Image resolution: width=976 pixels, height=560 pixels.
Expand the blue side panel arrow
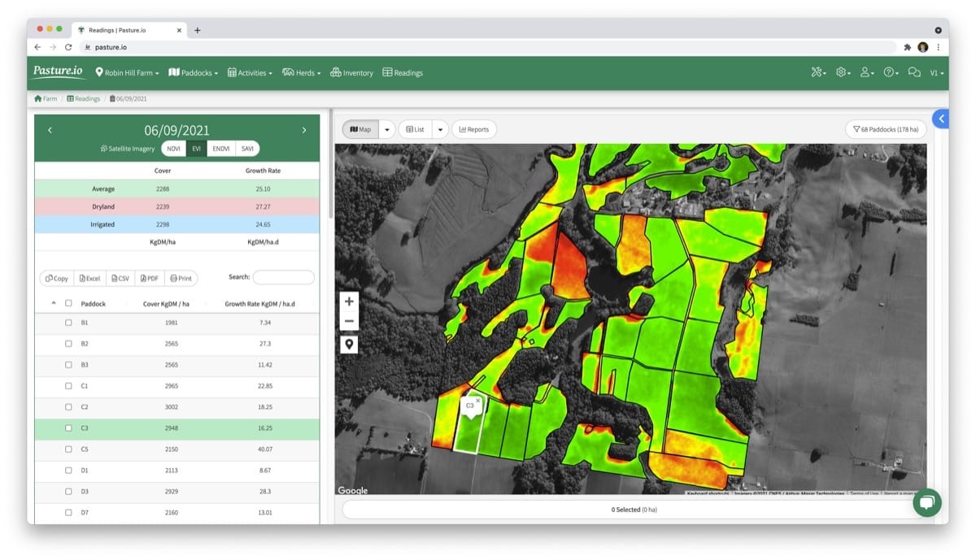pos(941,119)
